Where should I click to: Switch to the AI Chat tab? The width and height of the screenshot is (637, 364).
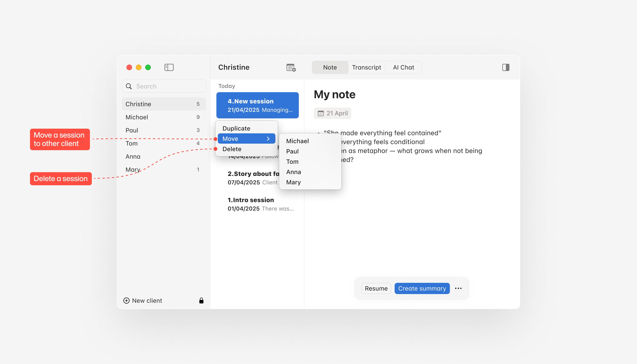pos(403,67)
